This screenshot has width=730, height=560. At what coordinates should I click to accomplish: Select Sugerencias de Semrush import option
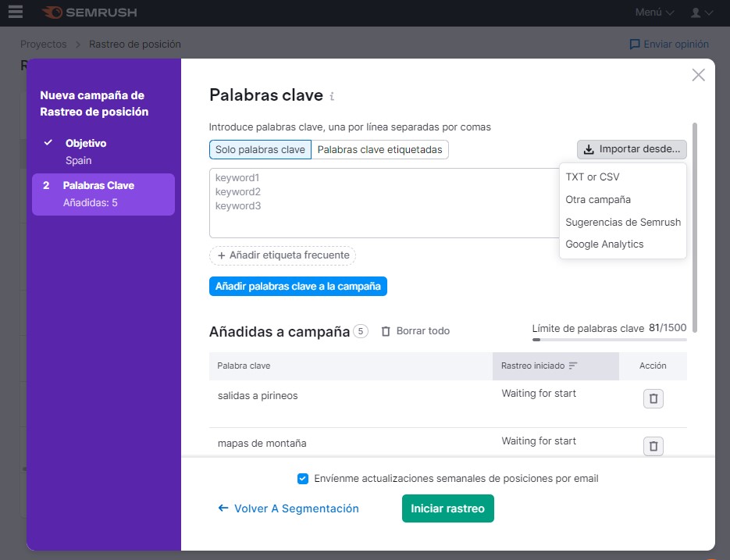point(622,222)
